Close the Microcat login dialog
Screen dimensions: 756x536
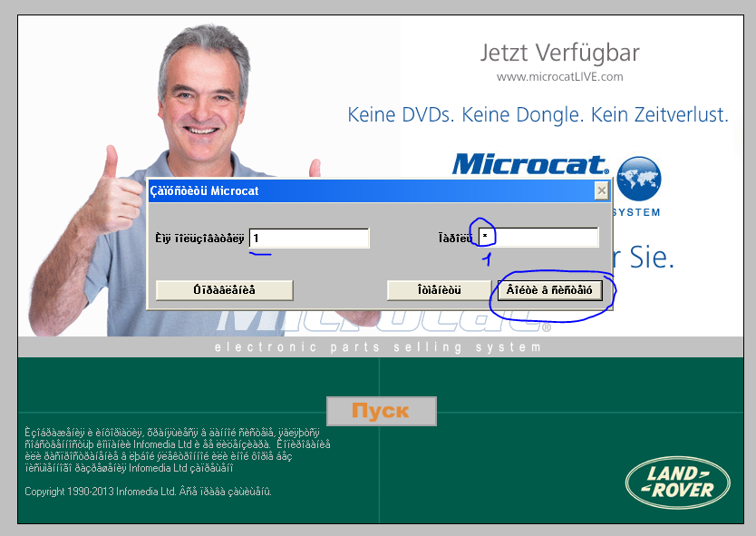[601, 190]
